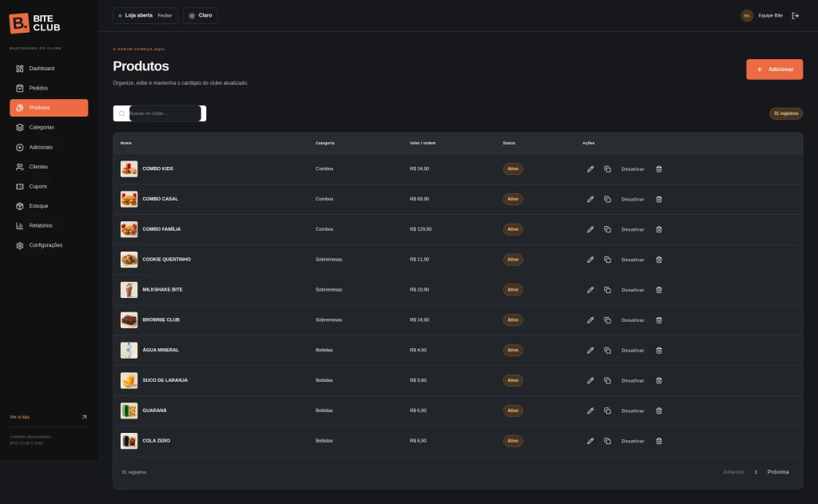Deactivate the SUCO DE LARANJA product

[x=633, y=381]
